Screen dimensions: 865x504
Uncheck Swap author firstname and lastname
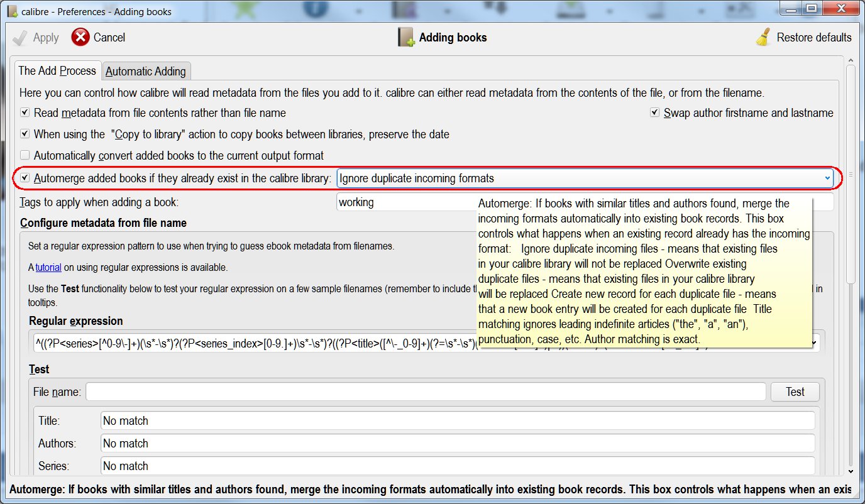[654, 113]
